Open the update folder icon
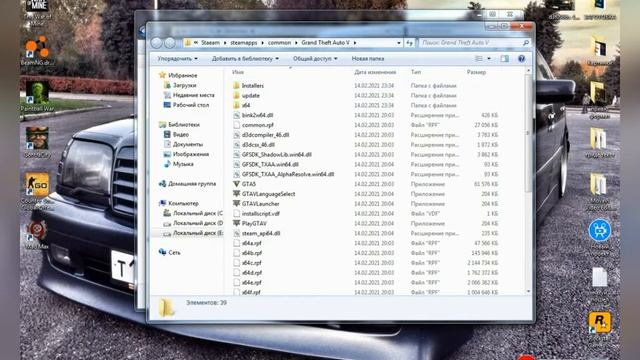 coord(236,96)
